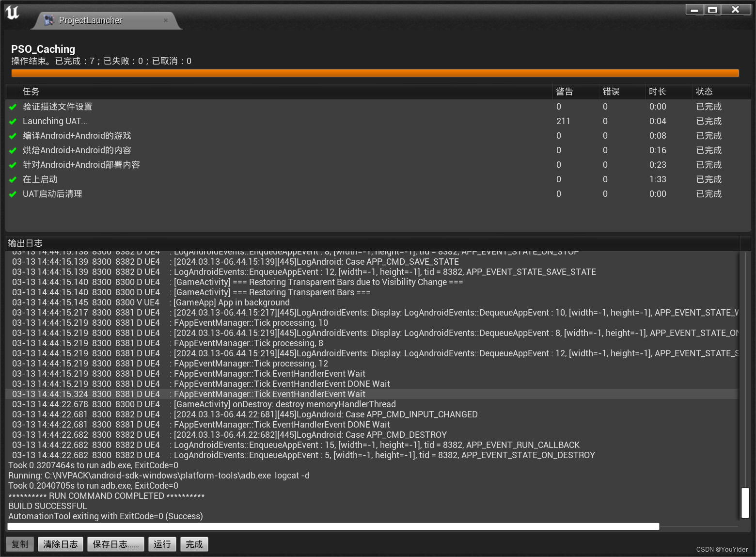Click the checkmark beside 在上启动 task

pyautogui.click(x=13, y=179)
